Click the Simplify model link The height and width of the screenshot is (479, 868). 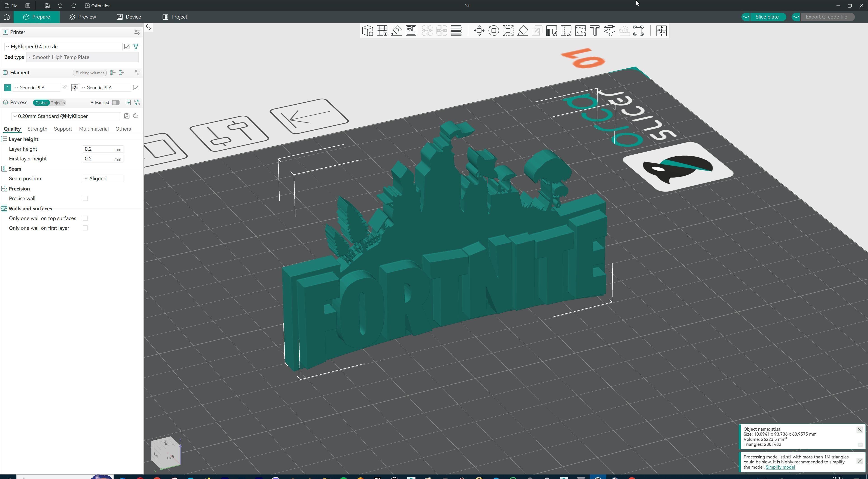(x=780, y=467)
